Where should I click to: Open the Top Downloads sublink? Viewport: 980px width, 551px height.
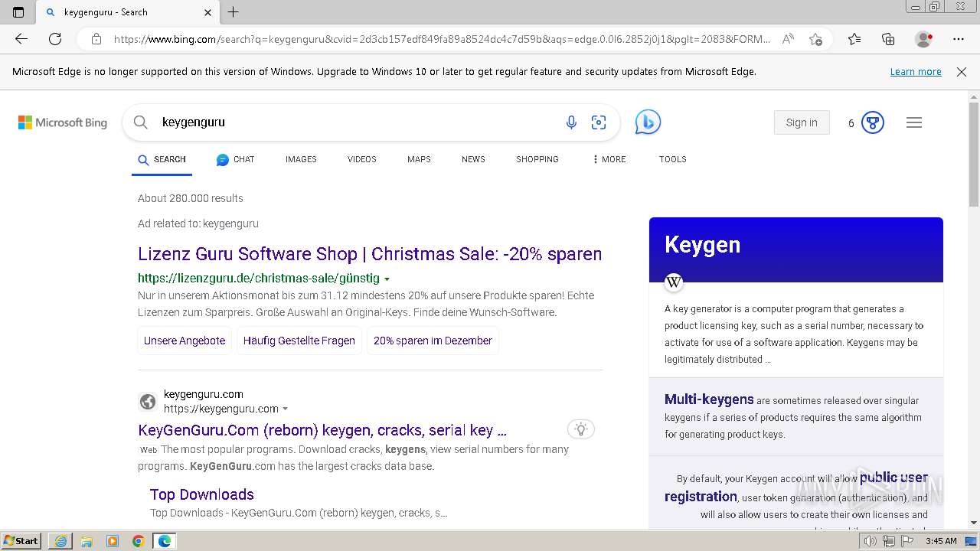202,494
